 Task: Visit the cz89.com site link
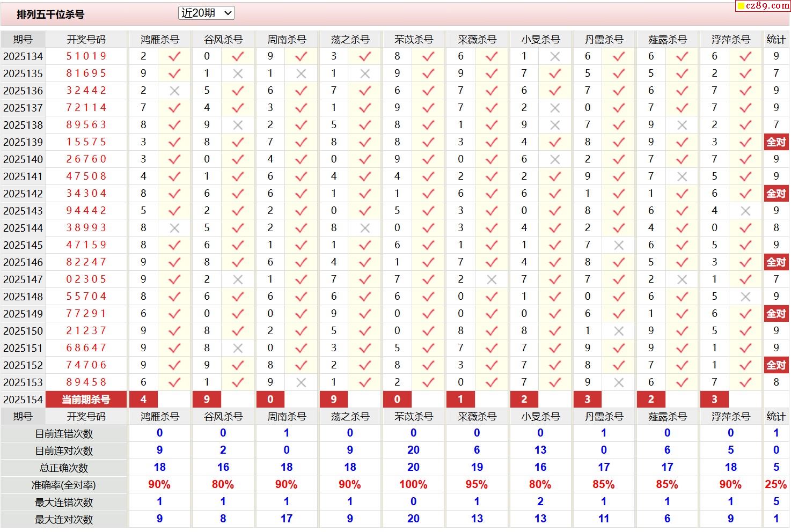[x=763, y=5]
